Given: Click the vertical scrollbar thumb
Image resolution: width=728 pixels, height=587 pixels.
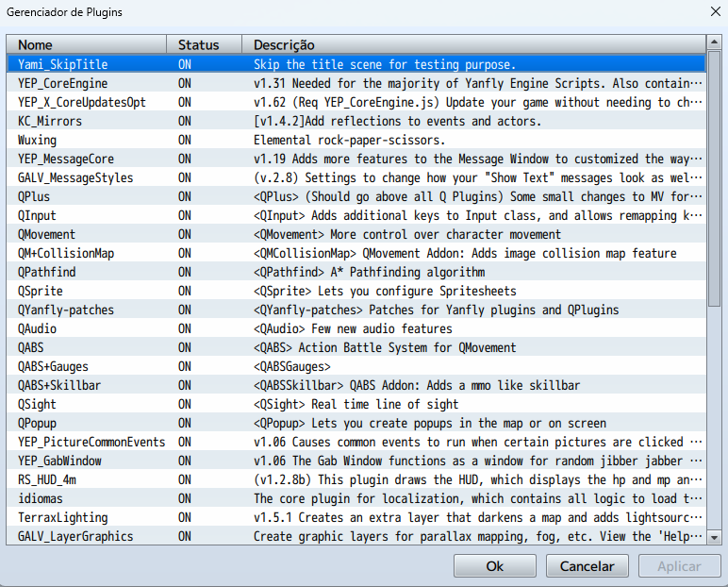Looking at the screenshot, I should click(714, 178).
